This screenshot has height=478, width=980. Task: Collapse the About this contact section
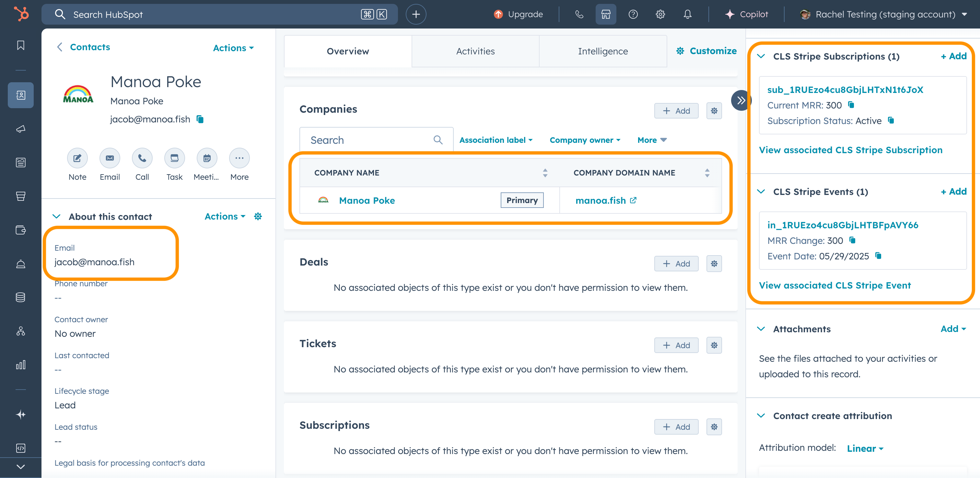[56, 216]
